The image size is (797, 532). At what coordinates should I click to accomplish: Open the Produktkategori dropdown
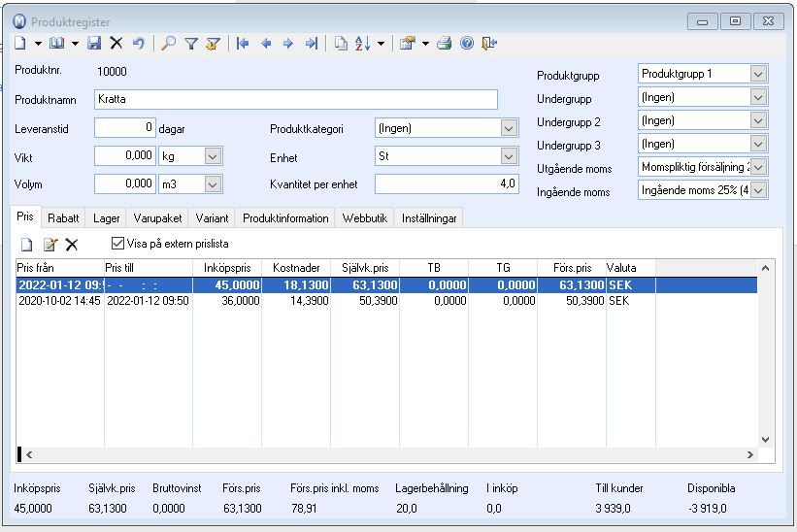point(509,128)
